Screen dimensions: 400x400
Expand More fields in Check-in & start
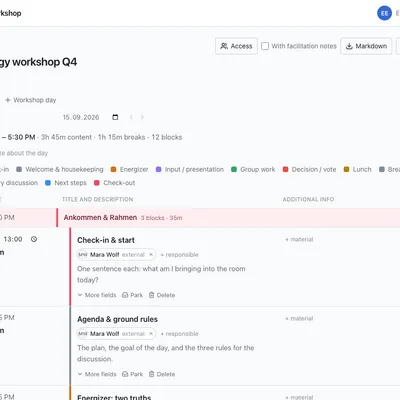[x=97, y=295]
